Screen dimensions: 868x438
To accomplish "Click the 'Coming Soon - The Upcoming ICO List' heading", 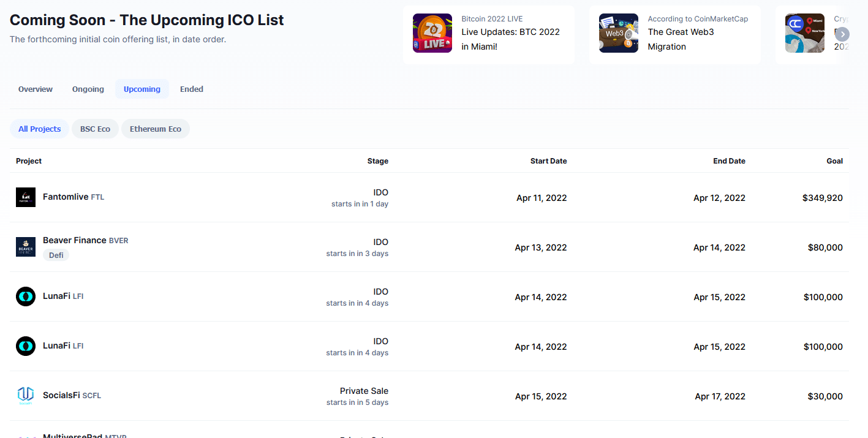I will tap(147, 20).
